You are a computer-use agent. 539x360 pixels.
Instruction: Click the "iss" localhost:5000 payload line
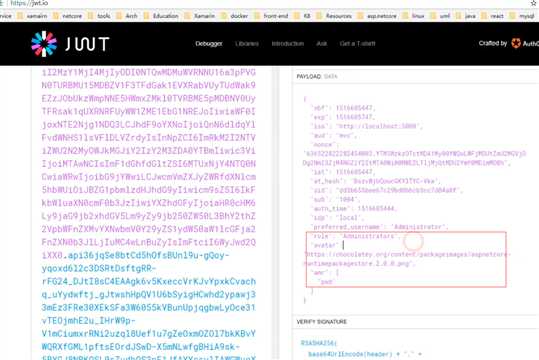click(367, 126)
